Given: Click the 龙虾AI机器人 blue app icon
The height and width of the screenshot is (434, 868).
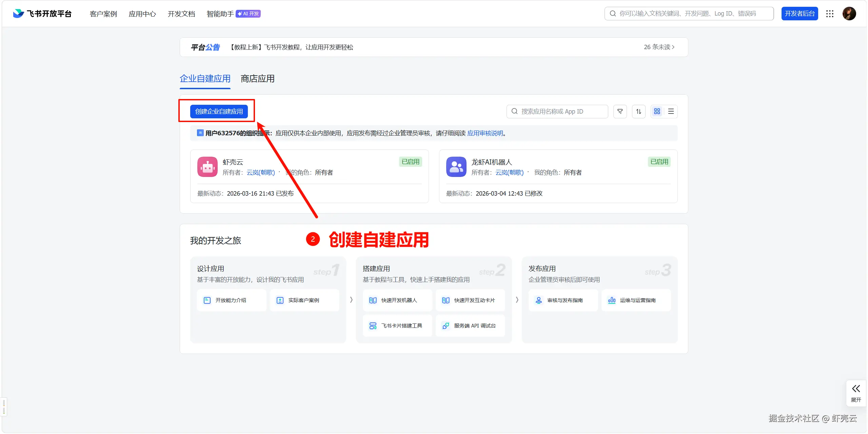Looking at the screenshot, I should pos(456,166).
